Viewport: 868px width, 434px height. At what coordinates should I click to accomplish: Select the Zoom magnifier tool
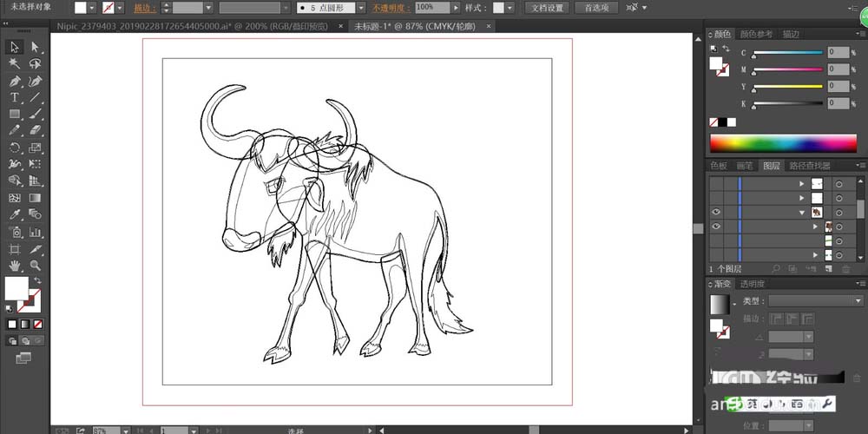[x=35, y=266]
